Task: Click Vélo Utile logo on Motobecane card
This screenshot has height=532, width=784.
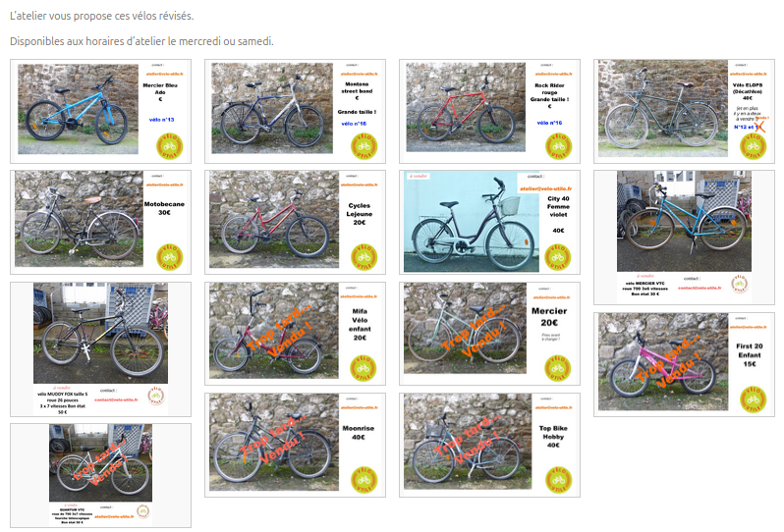Action: pos(170,257)
